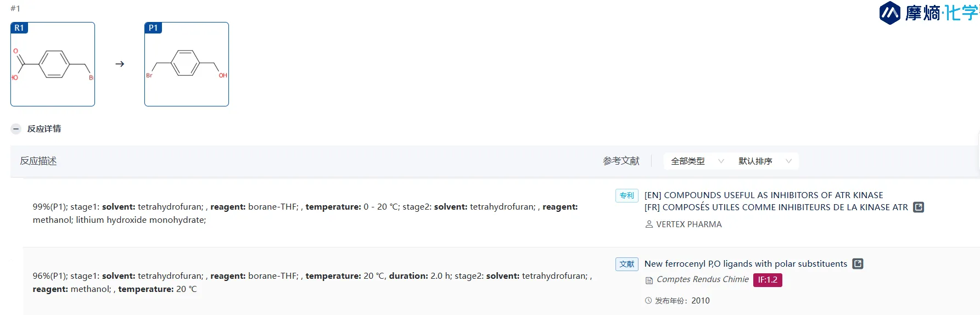Image resolution: width=980 pixels, height=315 pixels.
Task: Open the 全部类型 dropdown
Action: click(x=697, y=161)
